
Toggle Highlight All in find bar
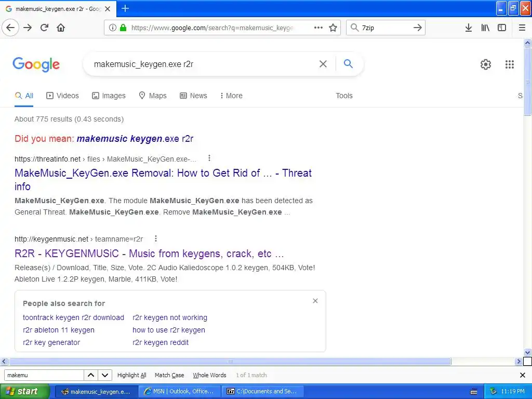[x=131, y=375]
